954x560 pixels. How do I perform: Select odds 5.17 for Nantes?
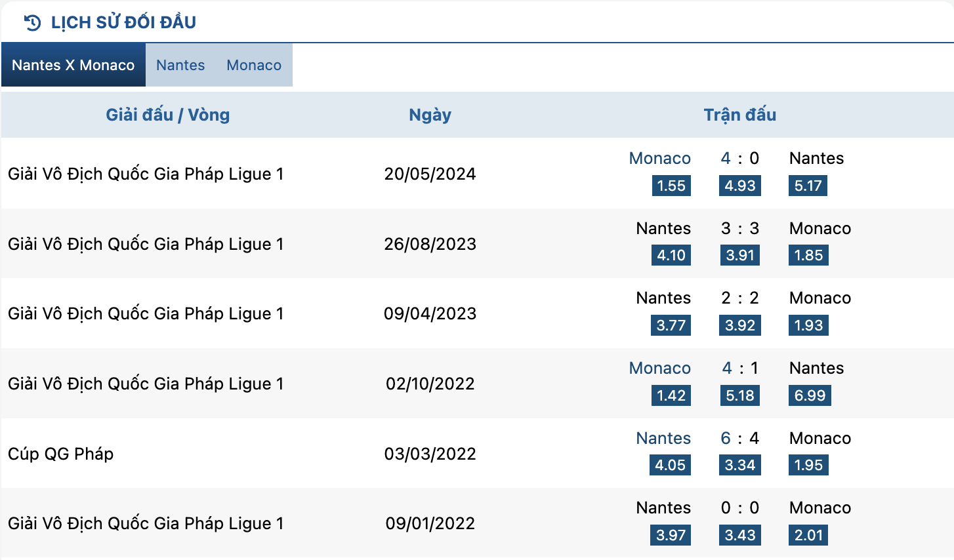808,186
